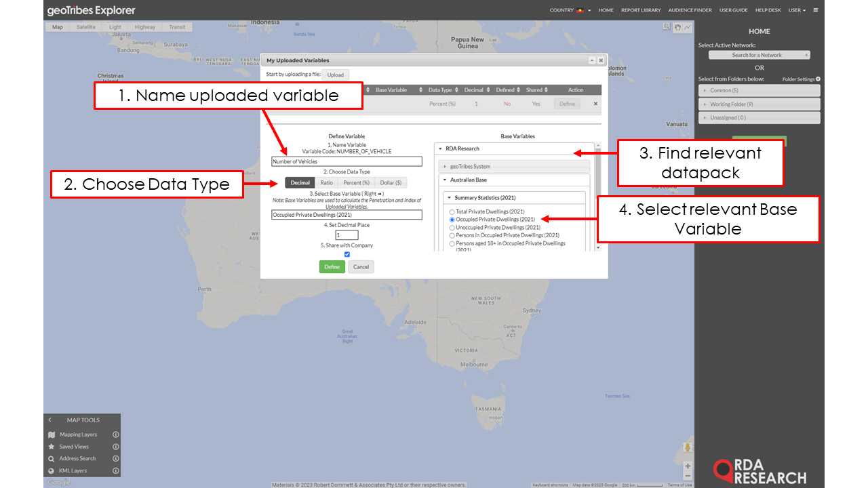The image size is (868, 488).
Task: Click the Address Search magnifier icon
Action: tap(52, 459)
